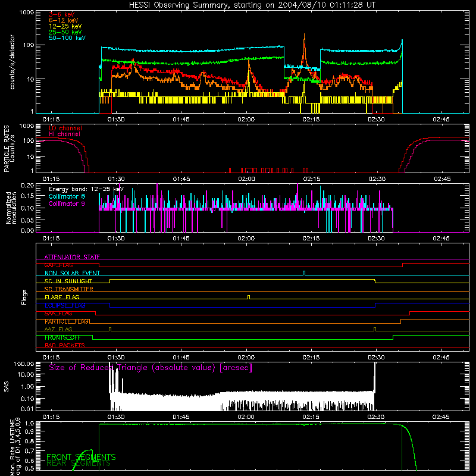Select the Collimator 8 legend entry
This screenshot has height=476, width=476.
67,196
